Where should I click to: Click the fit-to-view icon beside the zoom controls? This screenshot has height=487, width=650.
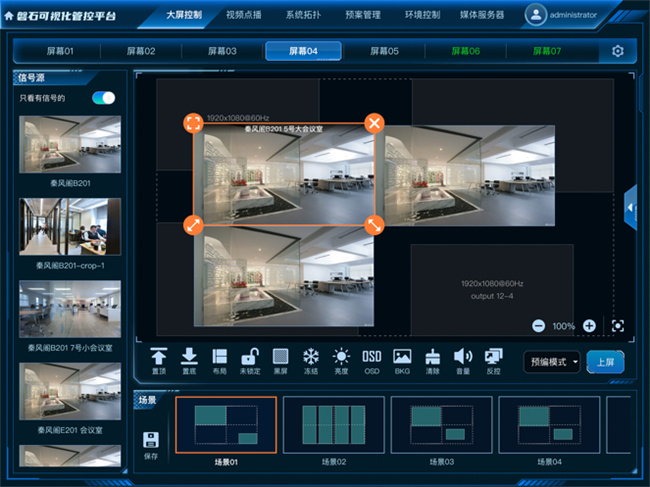(x=618, y=326)
